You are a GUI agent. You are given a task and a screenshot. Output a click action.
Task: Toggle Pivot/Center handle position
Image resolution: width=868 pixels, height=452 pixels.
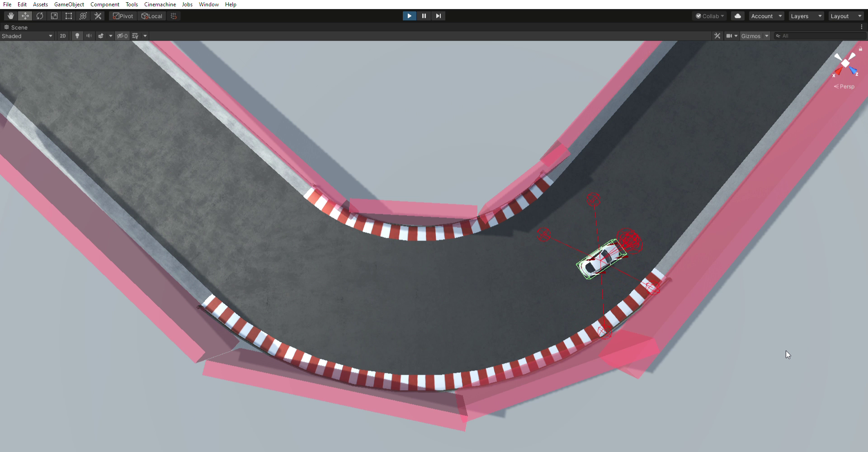[x=123, y=16]
